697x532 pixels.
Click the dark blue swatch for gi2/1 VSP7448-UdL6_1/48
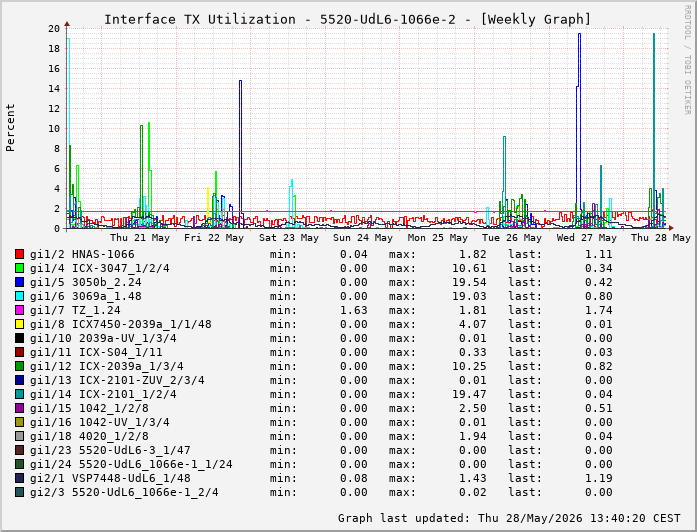click(19, 478)
